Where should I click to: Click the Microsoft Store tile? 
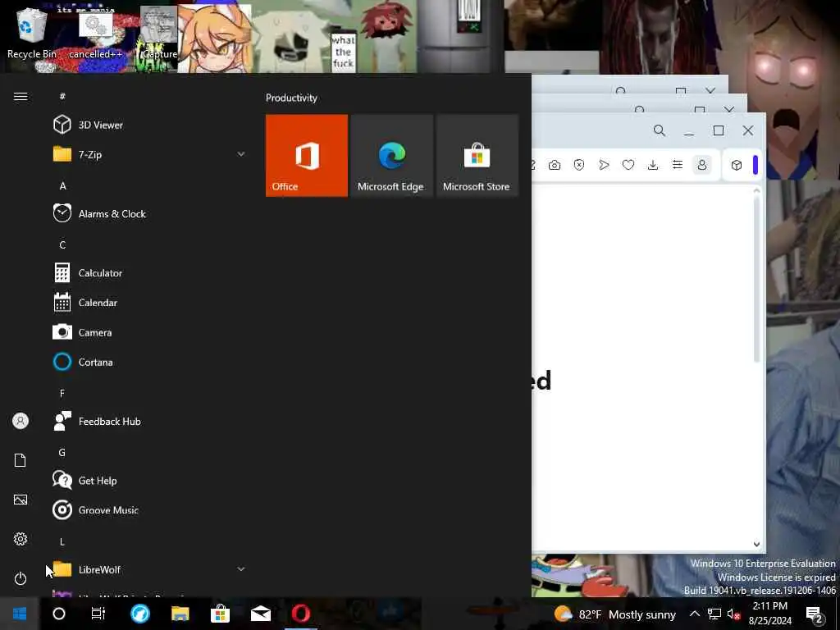tap(477, 155)
